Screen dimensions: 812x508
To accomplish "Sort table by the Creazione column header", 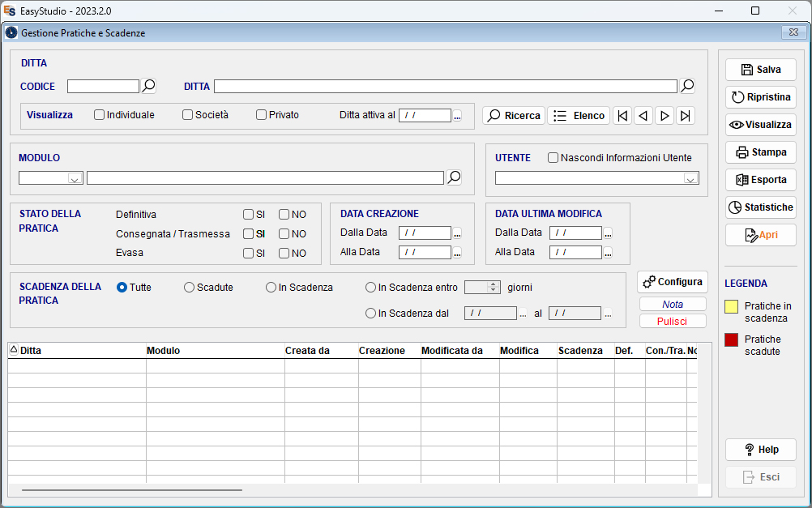I will [x=390, y=351].
